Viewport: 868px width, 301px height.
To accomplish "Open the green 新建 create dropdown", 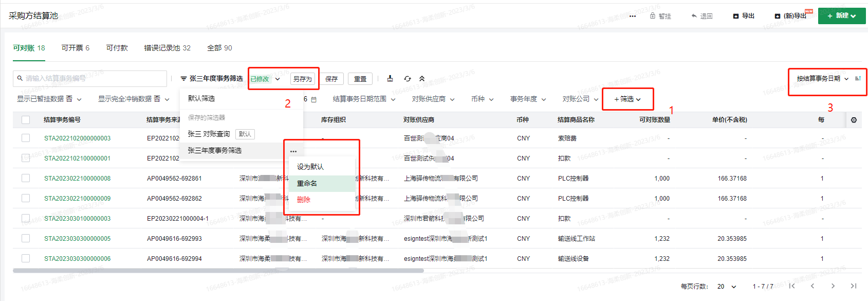I will click(x=842, y=16).
